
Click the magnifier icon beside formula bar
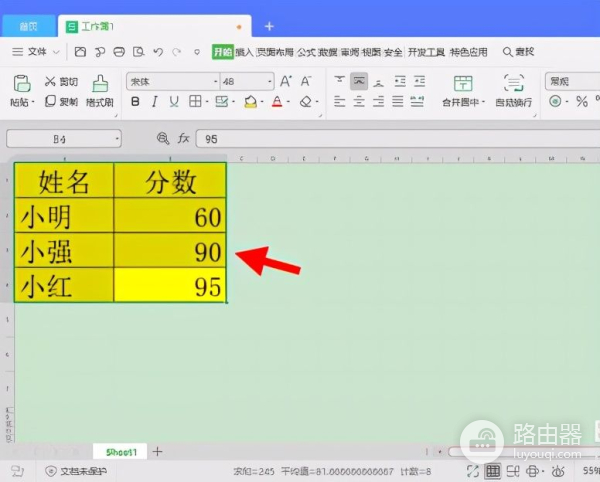[x=163, y=138]
